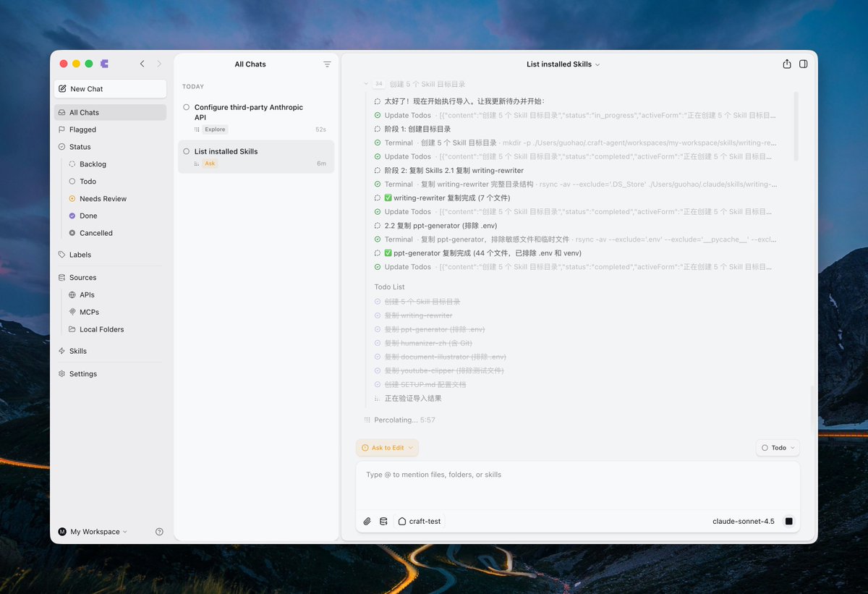Filter by Todo status in sidebar

point(116,182)
